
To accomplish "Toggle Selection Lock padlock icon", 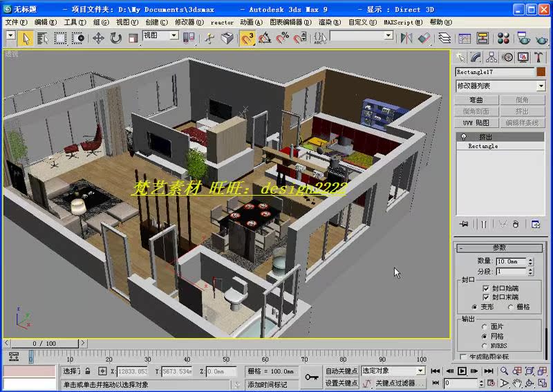I will point(88,371).
